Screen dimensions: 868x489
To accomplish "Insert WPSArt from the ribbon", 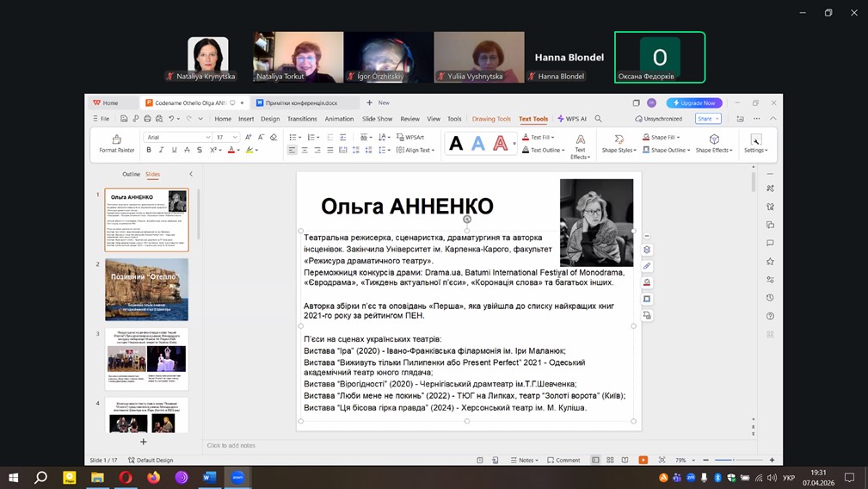I will point(411,137).
